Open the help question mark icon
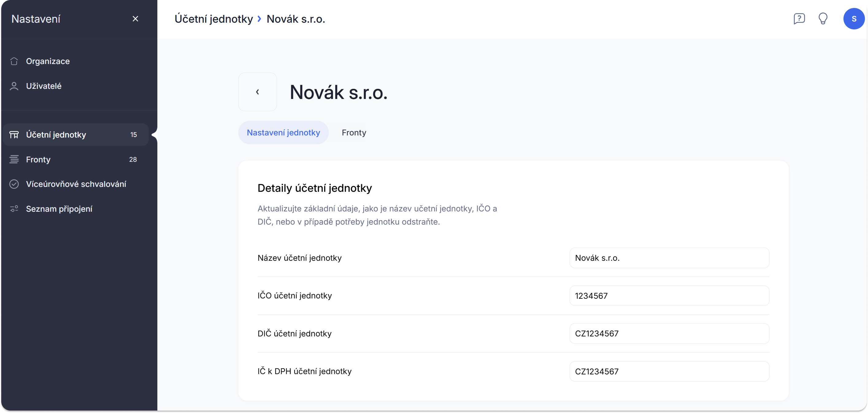This screenshot has height=413, width=868. (x=799, y=19)
